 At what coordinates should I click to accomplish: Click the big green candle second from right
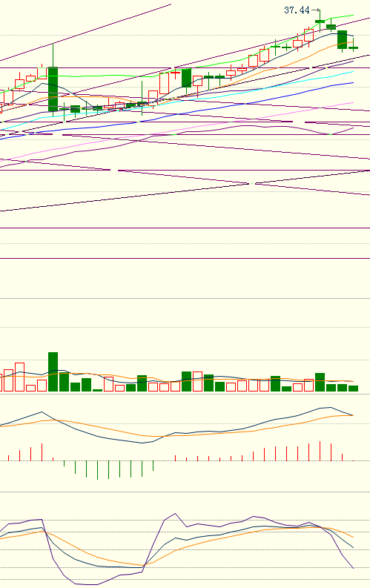(x=343, y=40)
